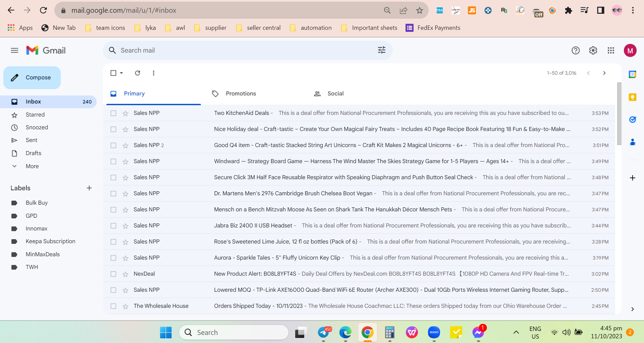This screenshot has width=644, height=343.
Task: Compose a new email
Action: coord(32,78)
